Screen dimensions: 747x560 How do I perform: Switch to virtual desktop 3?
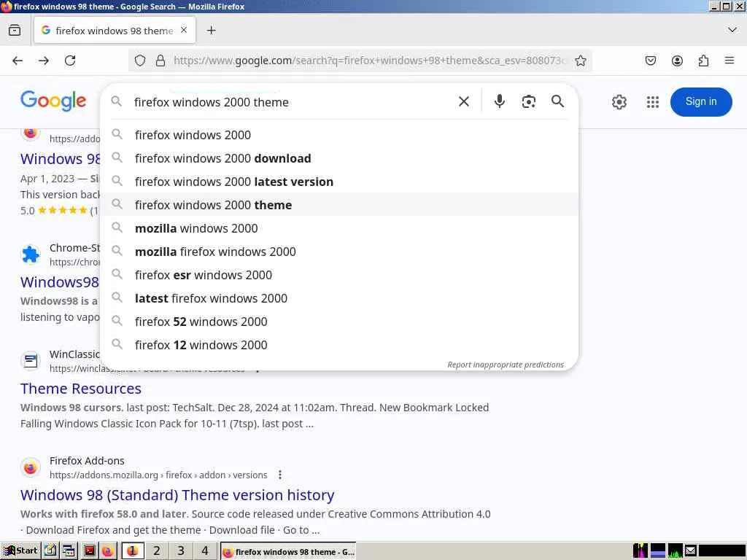point(181,551)
